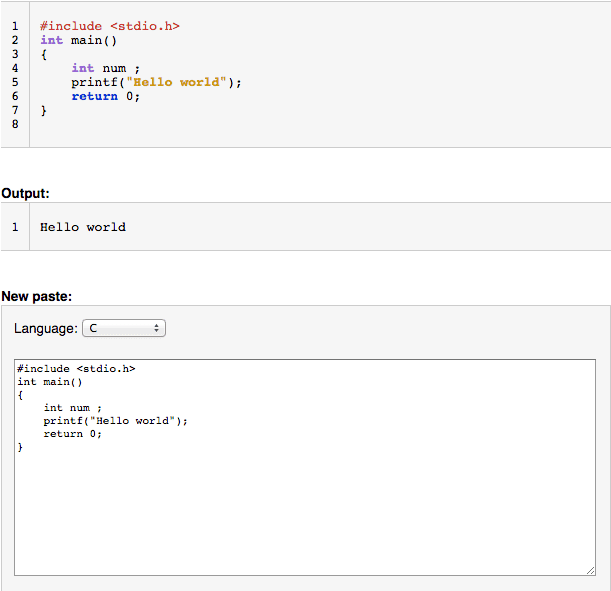This screenshot has width=611, height=591.
Task: Click the red #include line in highlighted code
Action: (110, 26)
